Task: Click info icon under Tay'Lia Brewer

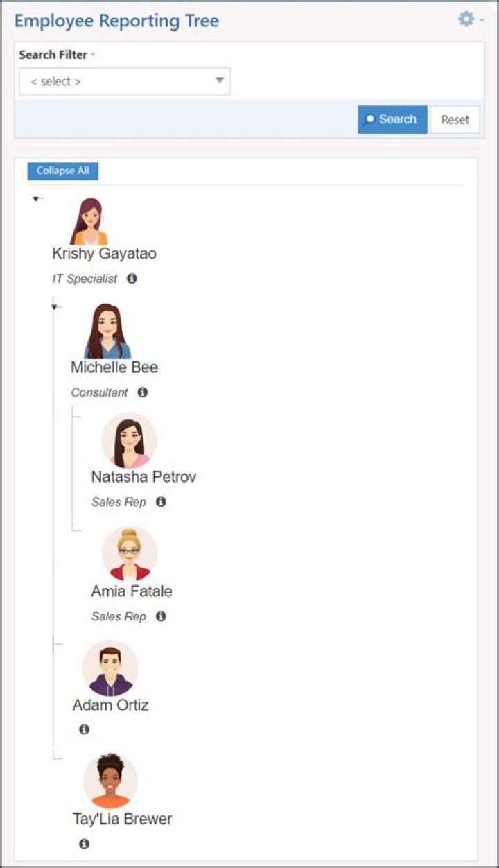Action: point(85,844)
